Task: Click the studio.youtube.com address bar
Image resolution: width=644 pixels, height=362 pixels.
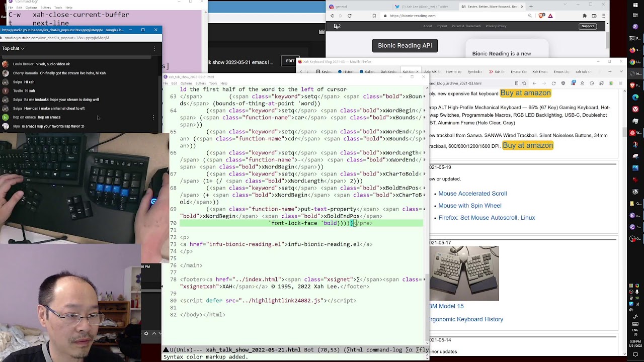Action: click(80, 38)
